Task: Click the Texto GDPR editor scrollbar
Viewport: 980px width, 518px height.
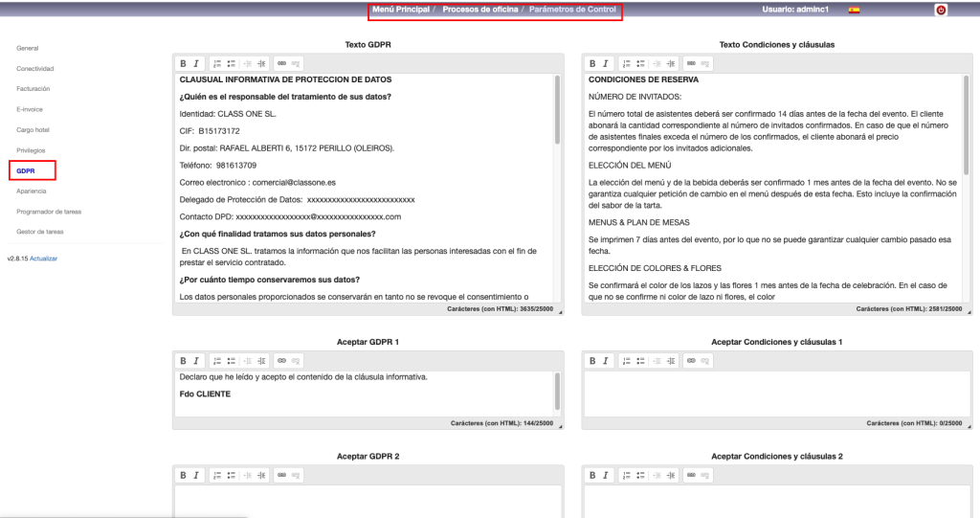Action: point(557,110)
